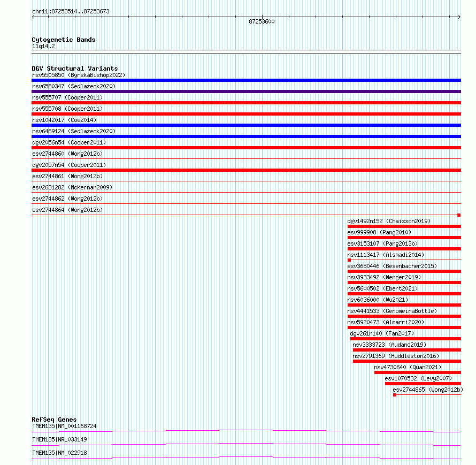This screenshot has height=465, width=476.
Task: Click the DGV Structural Variants track title
Action: tap(75, 68)
